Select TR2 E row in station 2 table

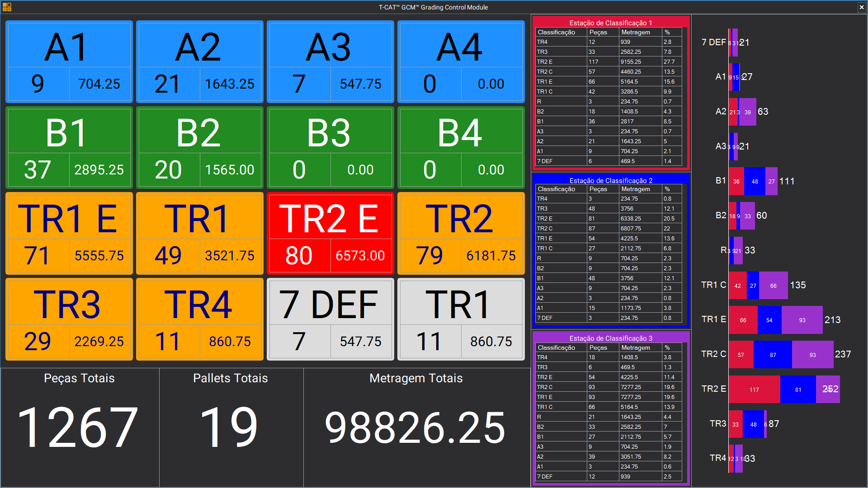pyautogui.click(x=609, y=219)
